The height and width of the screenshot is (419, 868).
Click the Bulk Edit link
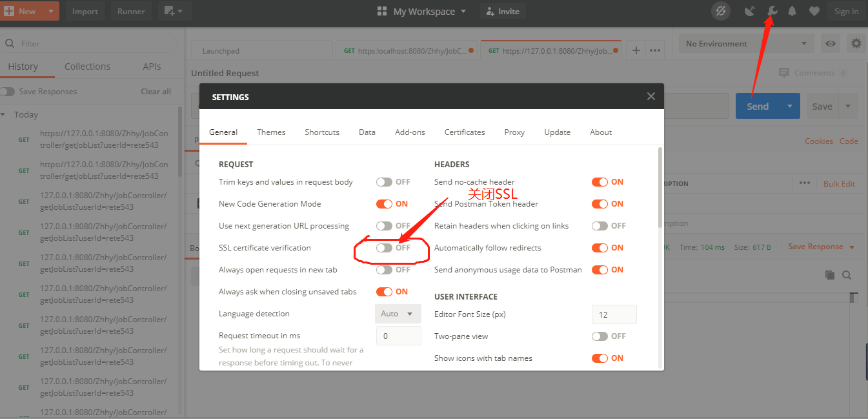(839, 184)
